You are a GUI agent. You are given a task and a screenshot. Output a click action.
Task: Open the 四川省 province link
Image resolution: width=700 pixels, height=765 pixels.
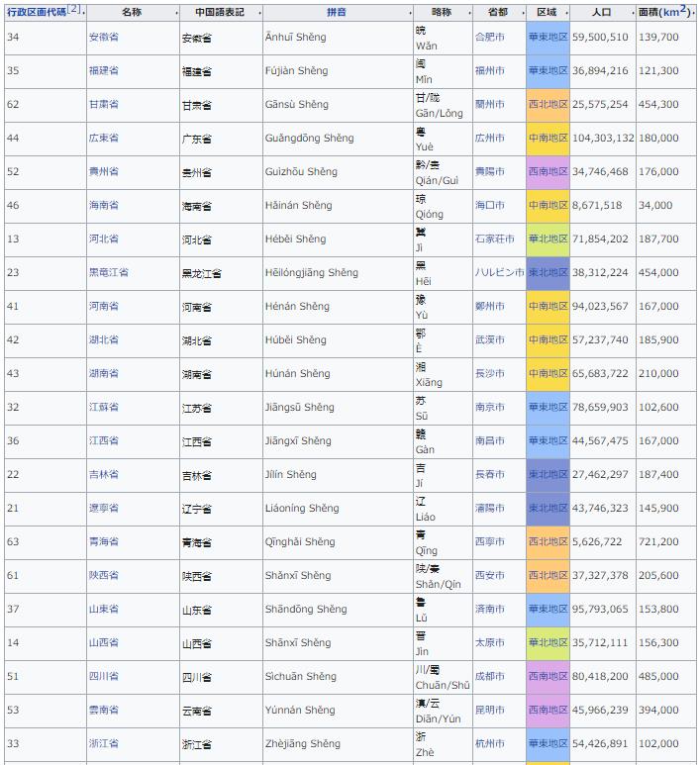tap(103, 677)
